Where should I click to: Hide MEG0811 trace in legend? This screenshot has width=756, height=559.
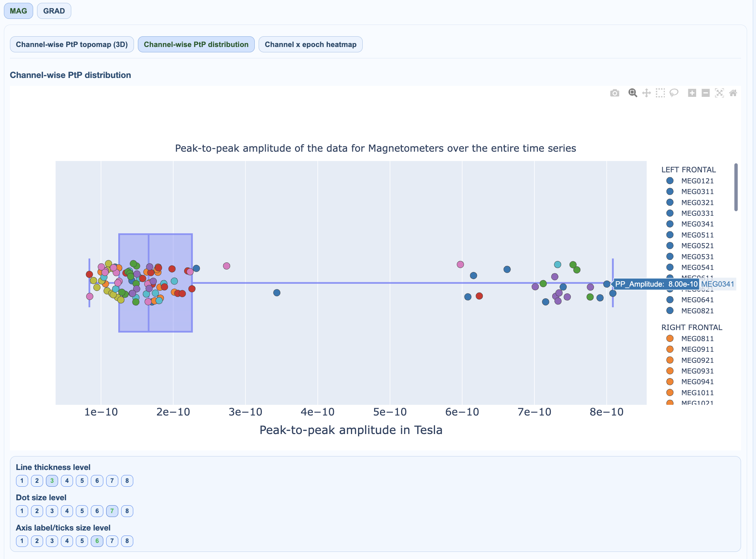[697, 339]
